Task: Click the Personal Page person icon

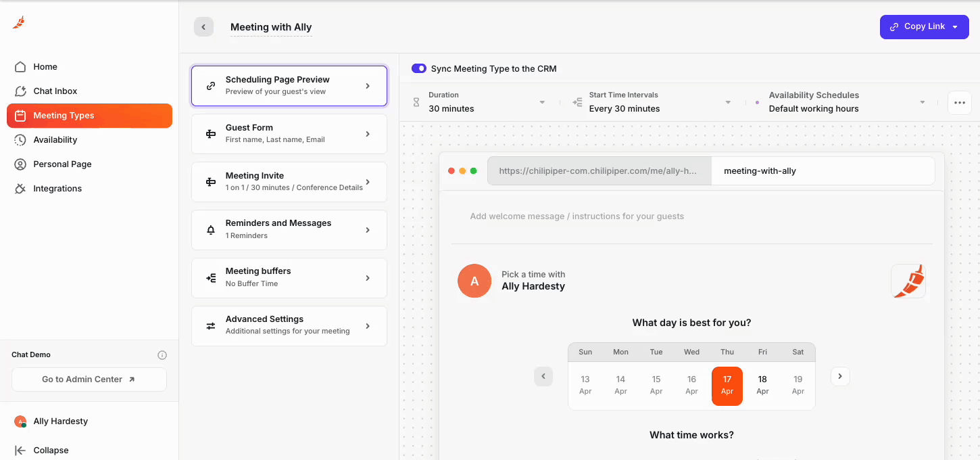Action: pyautogui.click(x=20, y=164)
